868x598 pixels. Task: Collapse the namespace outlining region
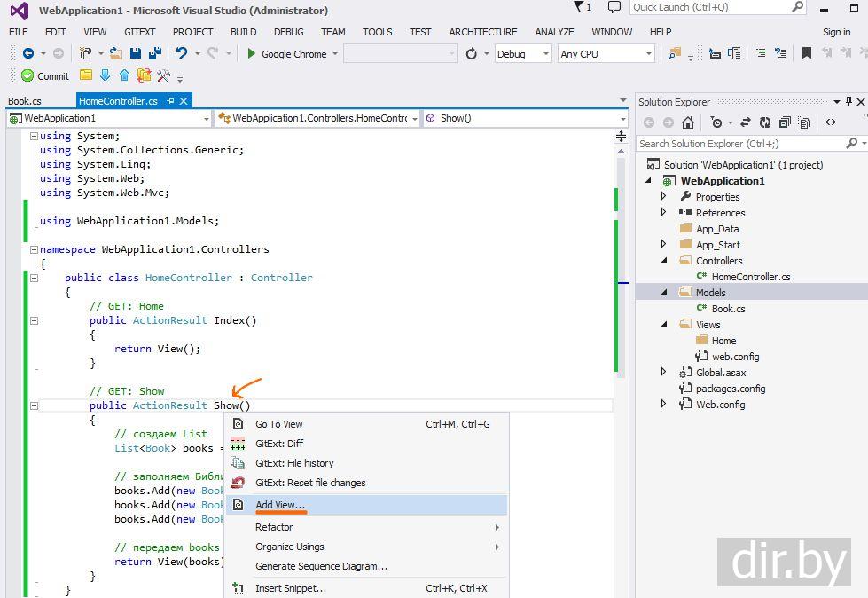click(34, 249)
